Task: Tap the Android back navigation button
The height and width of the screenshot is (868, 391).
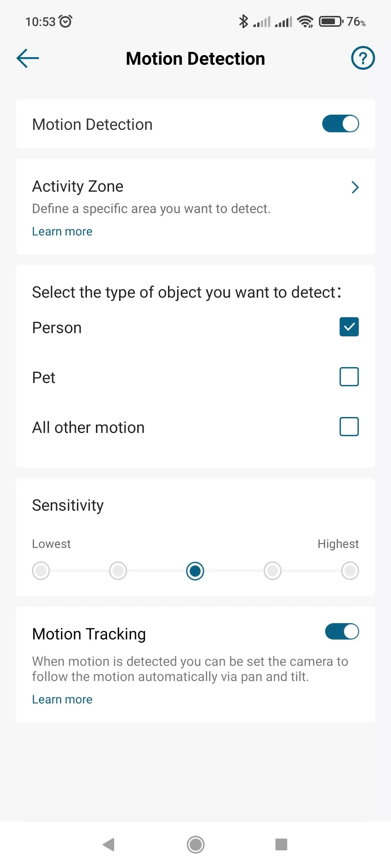Action: (109, 844)
